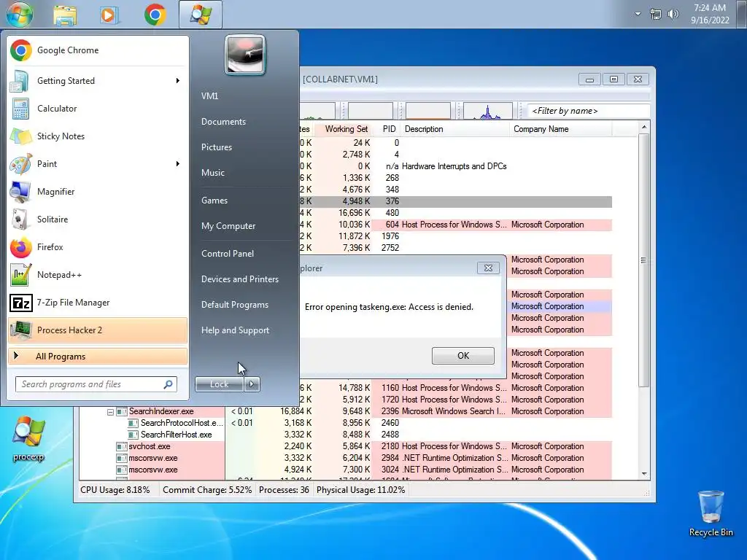
Task: Open Default Programs
Action: tap(234, 305)
